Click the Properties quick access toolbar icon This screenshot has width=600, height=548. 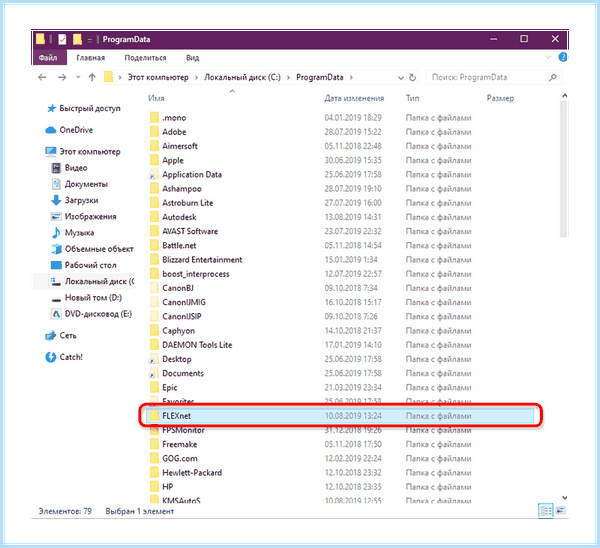point(62,39)
